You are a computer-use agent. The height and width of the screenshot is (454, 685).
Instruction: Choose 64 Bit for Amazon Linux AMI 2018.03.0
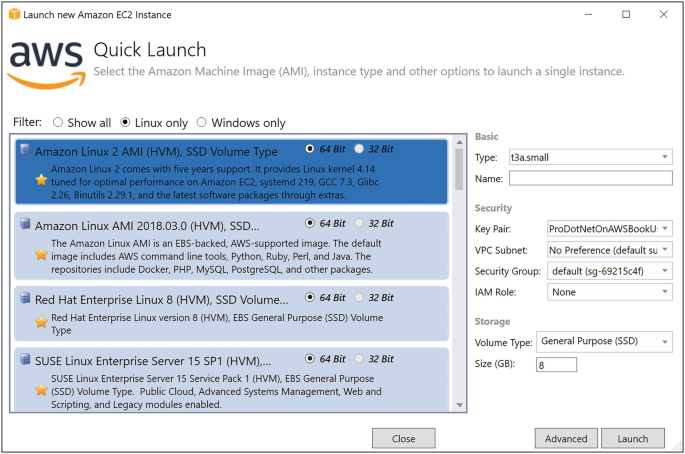[325, 223]
